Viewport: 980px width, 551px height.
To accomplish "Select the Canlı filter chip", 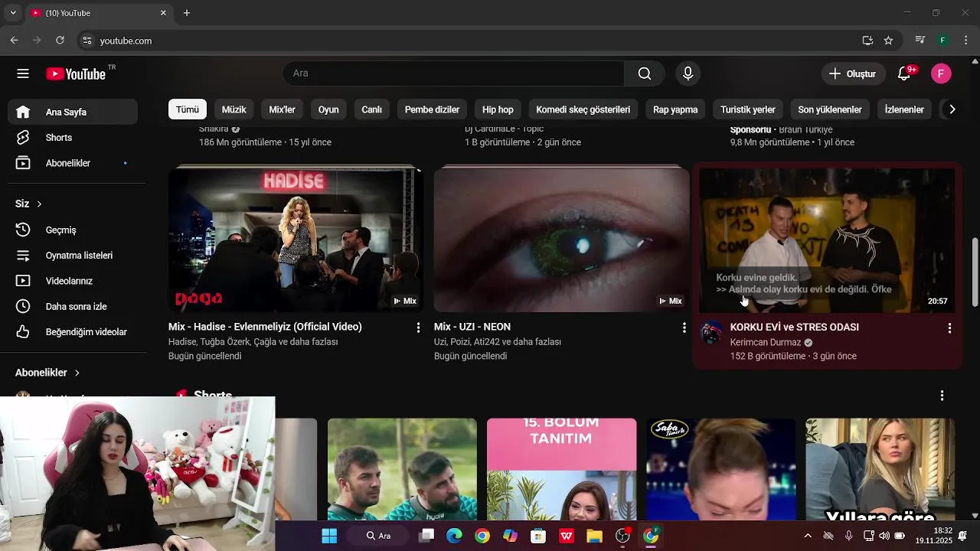I will tap(371, 109).
